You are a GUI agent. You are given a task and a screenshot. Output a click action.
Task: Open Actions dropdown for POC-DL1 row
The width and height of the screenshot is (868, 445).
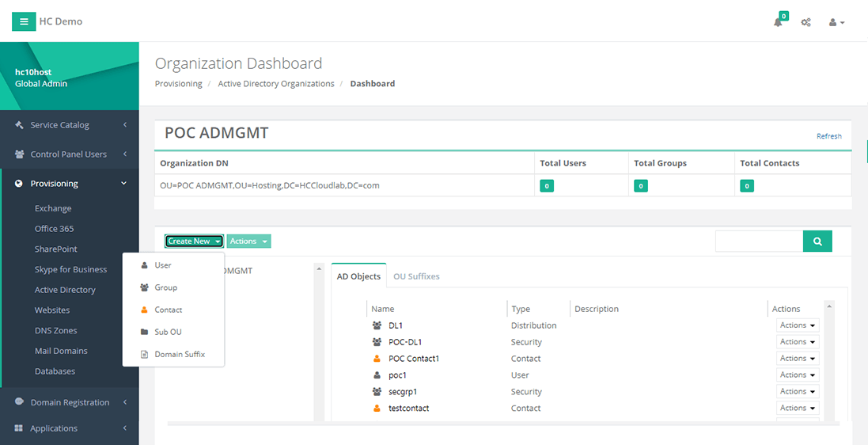798,342
